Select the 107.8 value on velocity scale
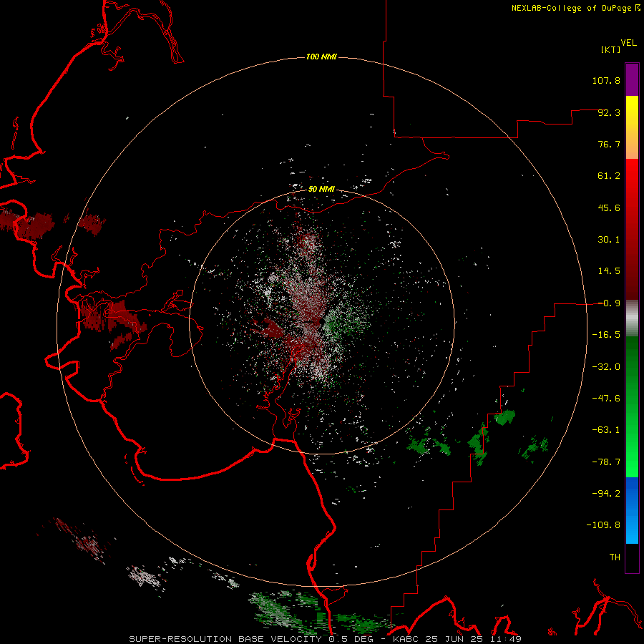This screenshot has width=644, height=644. point(606,80)
